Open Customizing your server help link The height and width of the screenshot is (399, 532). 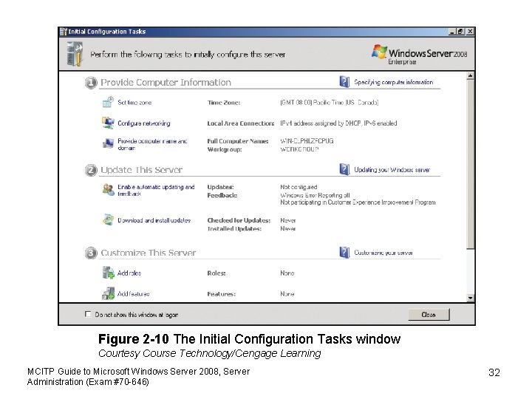tap(383, 253)
